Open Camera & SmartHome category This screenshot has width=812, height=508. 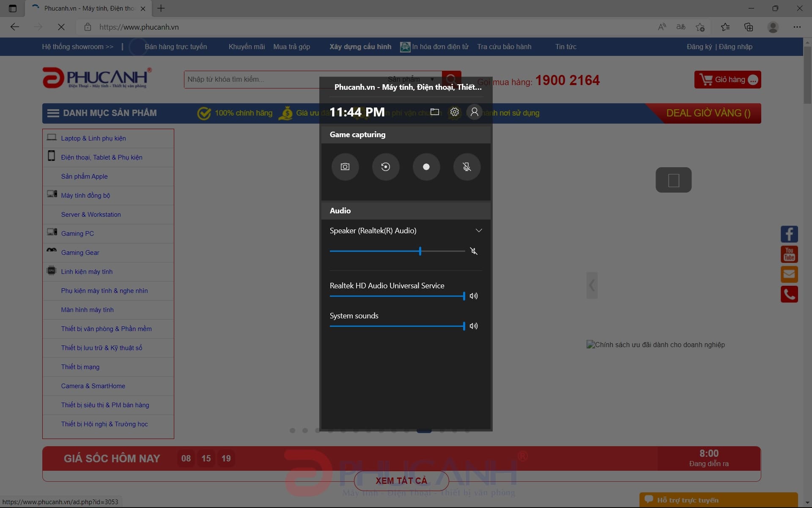(108, 386)
